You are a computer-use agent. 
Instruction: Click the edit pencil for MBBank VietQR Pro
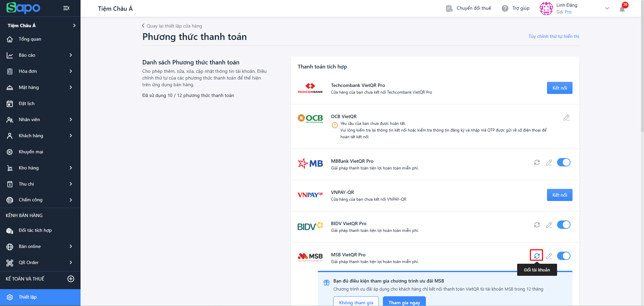pyautogui.click(x=549, y=162)
